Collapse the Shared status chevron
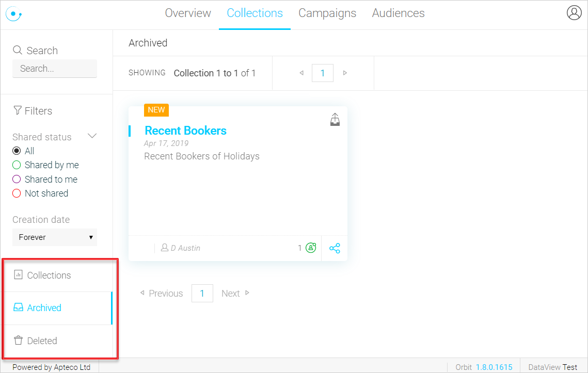 coord(92,136)
